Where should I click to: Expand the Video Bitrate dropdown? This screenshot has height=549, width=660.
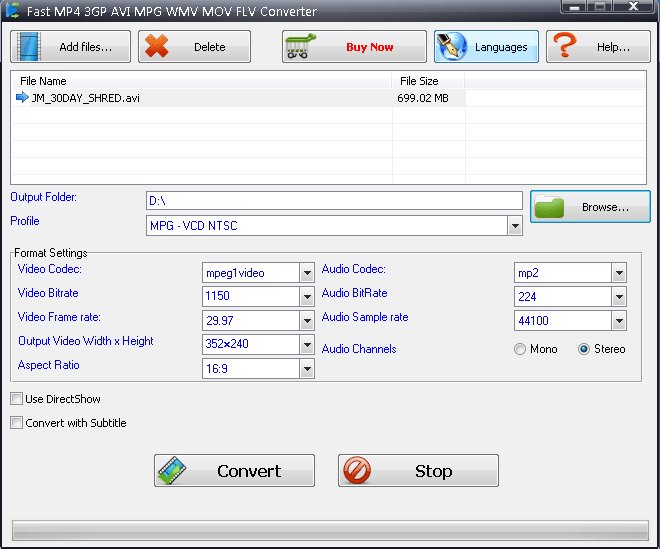click(307, 297)
